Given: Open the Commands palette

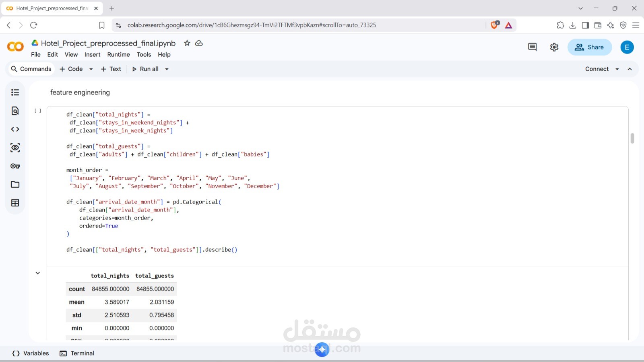Looking at the screenshot, I should click(x=31, y=69).
